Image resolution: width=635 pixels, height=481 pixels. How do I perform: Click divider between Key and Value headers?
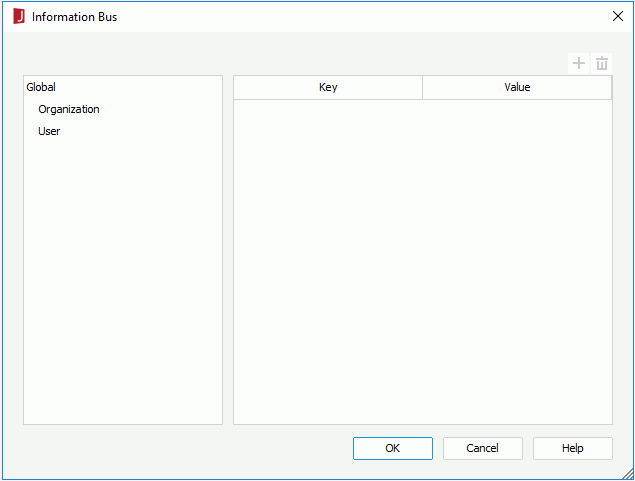[422, 87]
